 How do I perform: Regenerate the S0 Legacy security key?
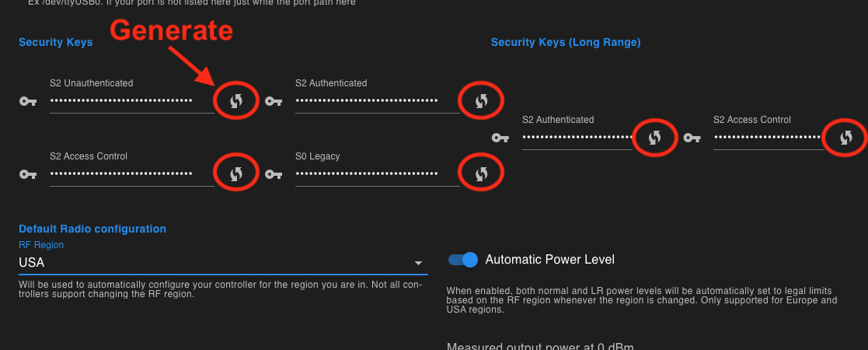(x=482, y=174)
